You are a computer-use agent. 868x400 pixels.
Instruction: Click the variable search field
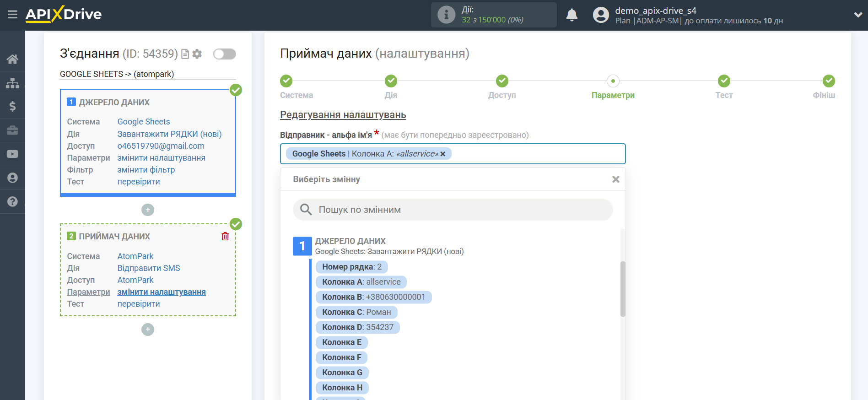pos(453,210)
